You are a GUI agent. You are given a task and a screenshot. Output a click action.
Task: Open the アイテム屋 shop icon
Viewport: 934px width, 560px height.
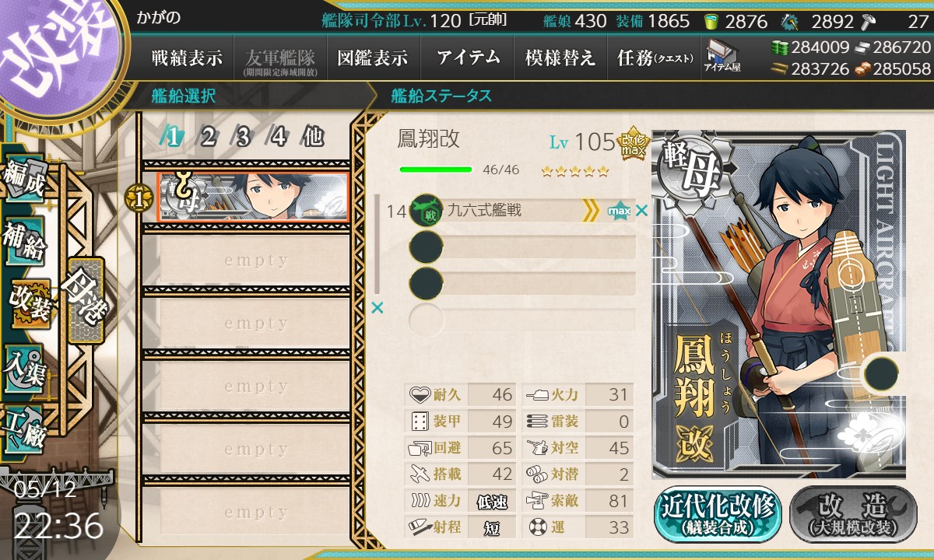722,56
